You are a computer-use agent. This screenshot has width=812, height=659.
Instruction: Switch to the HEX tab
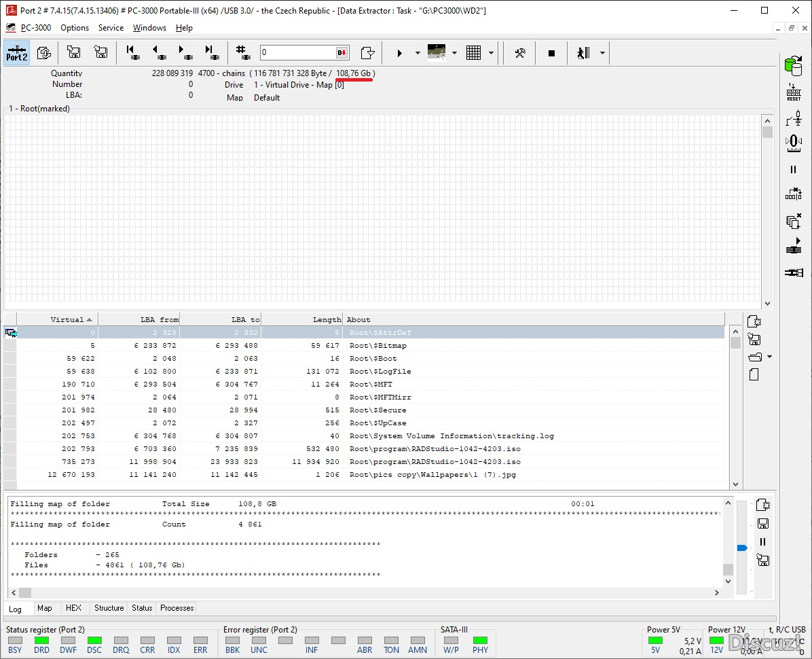(73, 608)
